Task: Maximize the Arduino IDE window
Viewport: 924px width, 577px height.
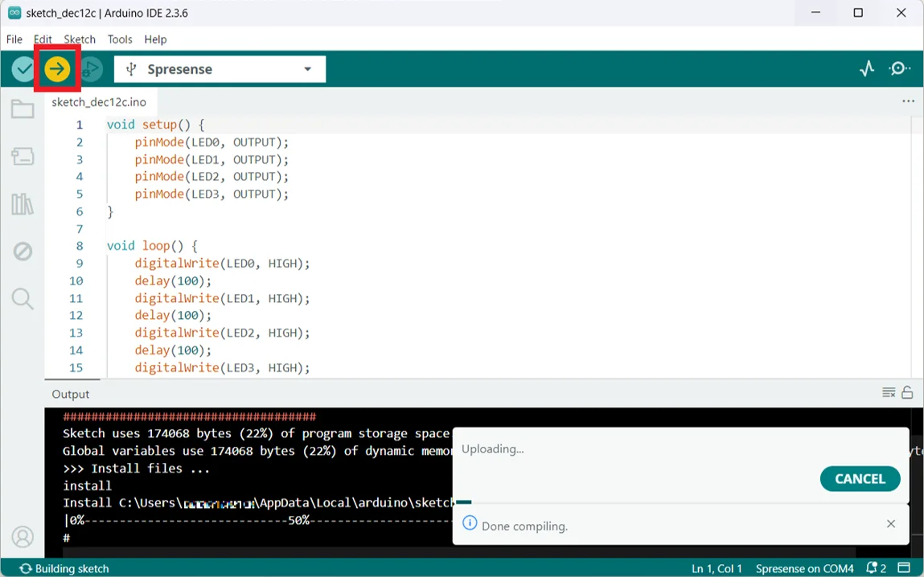Action: click(858, 12)
